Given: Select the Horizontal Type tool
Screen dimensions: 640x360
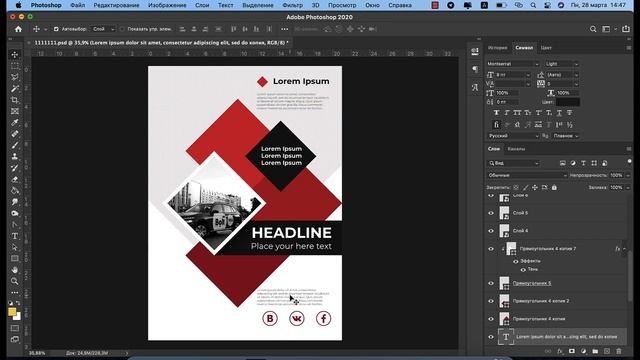Looking at the screenshot, I should coord(15,236).
